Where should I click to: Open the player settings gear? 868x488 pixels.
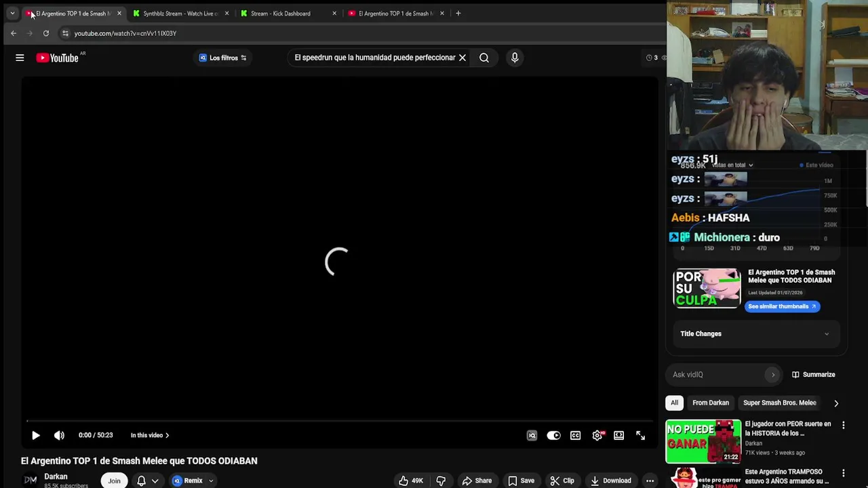tap(597, 435)
